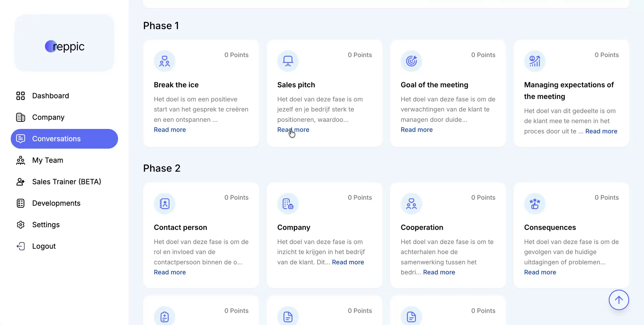
Task: Click the Goal of the meeting target icon
Action: click(x=411, y=61)
